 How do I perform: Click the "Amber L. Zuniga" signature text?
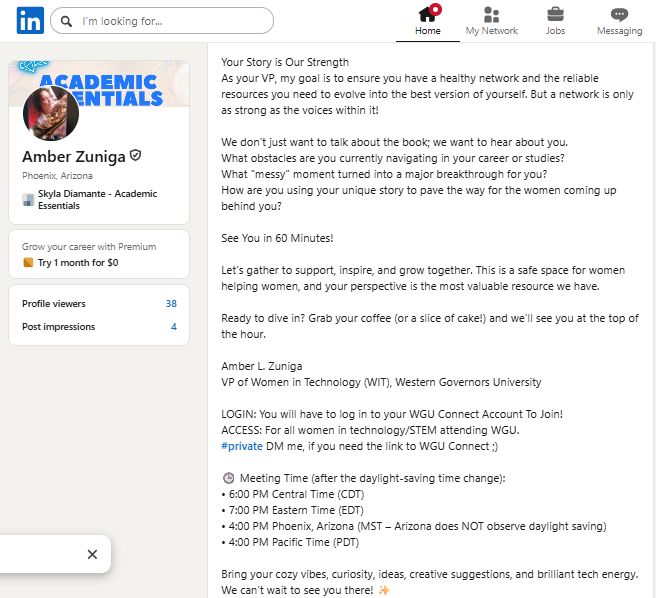[x=261, y=366]
